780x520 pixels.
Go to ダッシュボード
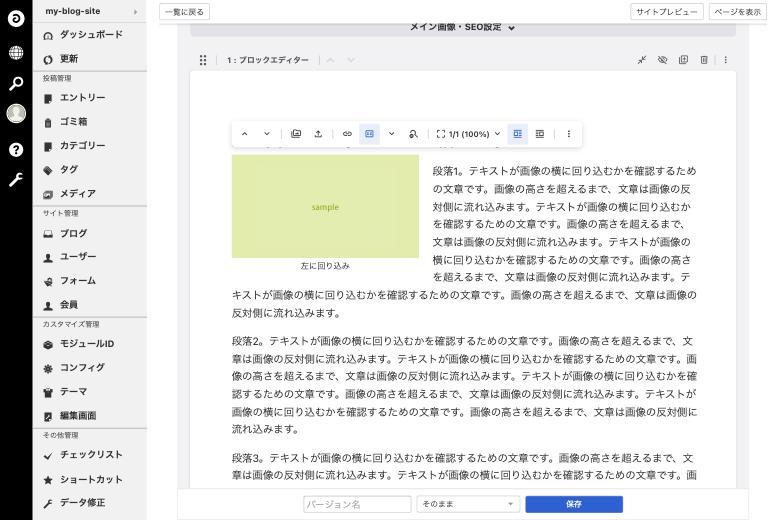click(x=90, y=35)
